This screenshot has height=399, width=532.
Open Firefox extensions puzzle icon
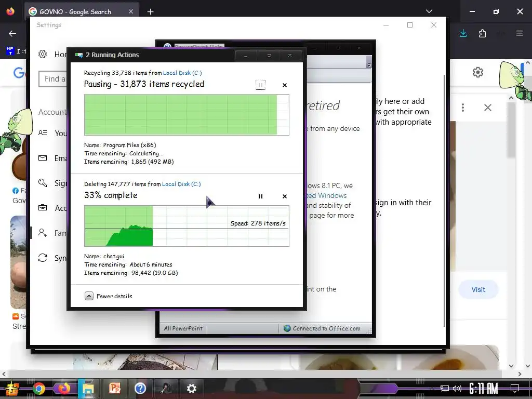(482, 33)
